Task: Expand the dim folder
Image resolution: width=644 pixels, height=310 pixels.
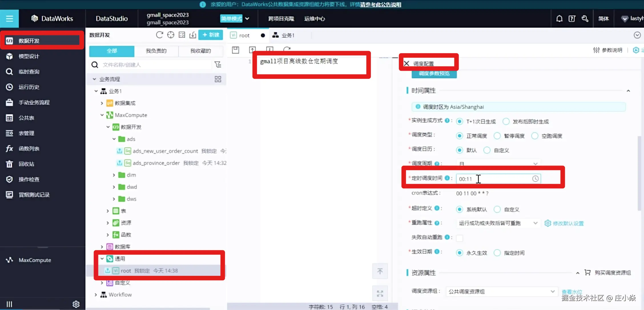Action: click(x=114, y=175)
